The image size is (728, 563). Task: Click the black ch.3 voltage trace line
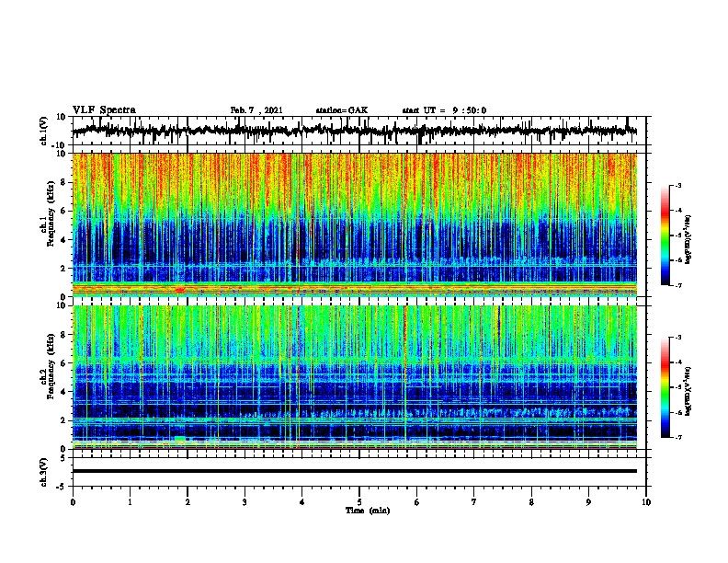tap(354, 471)
